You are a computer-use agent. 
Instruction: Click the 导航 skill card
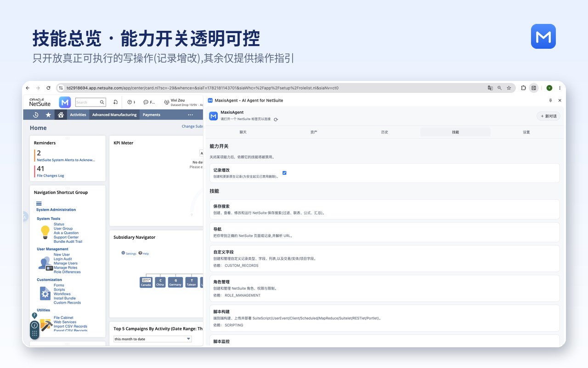[x=384, y=232]
